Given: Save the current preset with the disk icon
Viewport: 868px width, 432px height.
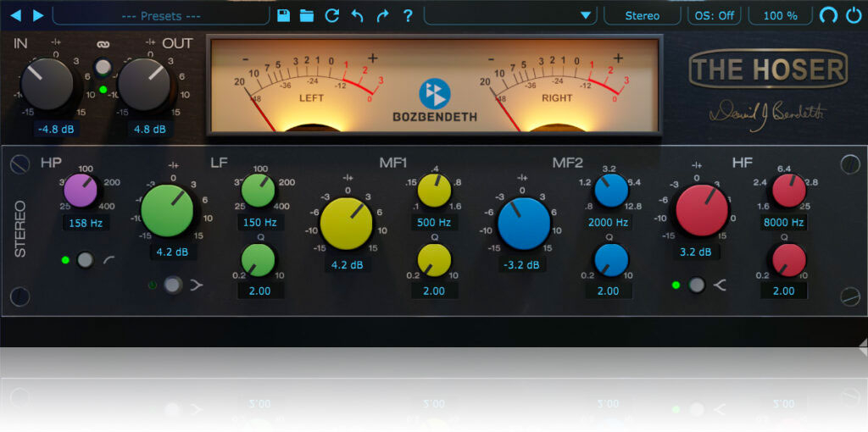Looking at the screenshot, I should click(x=283, y=15).
